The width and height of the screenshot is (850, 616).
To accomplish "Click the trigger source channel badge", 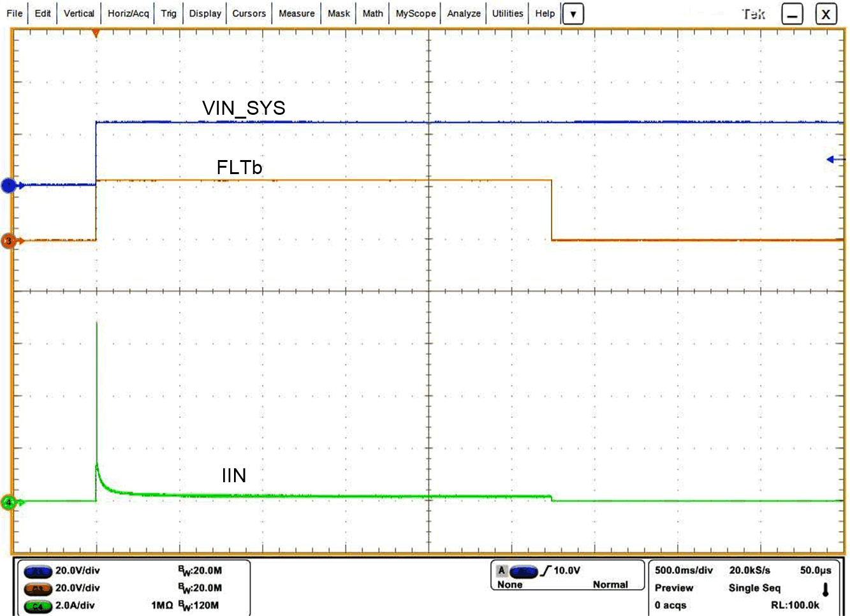I will [x=524, y=571].
